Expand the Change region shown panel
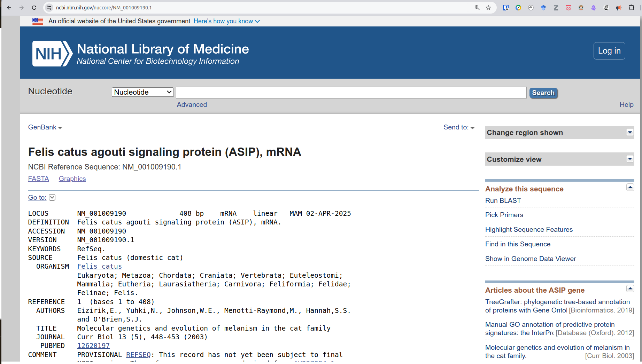 [x=629, y=132]
